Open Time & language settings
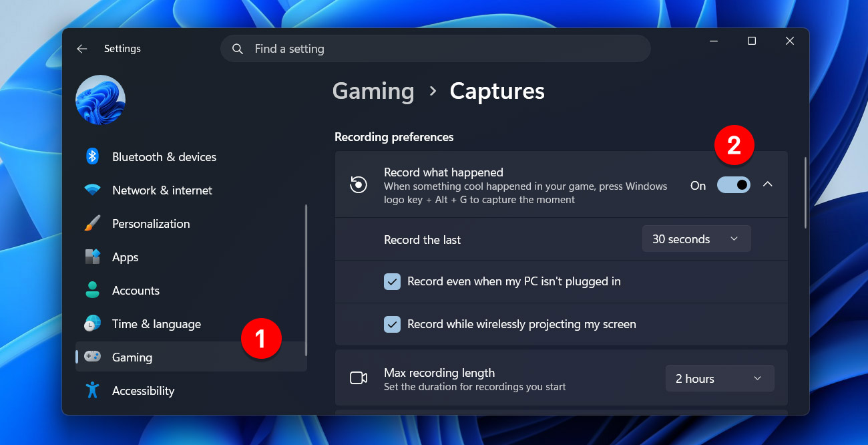Viewport: 868px width, 445px height. pos(191,324)
